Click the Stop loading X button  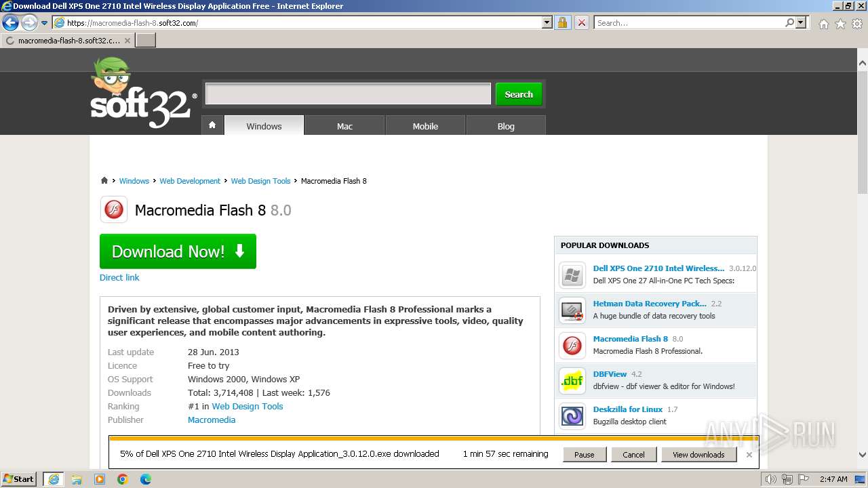581,22
